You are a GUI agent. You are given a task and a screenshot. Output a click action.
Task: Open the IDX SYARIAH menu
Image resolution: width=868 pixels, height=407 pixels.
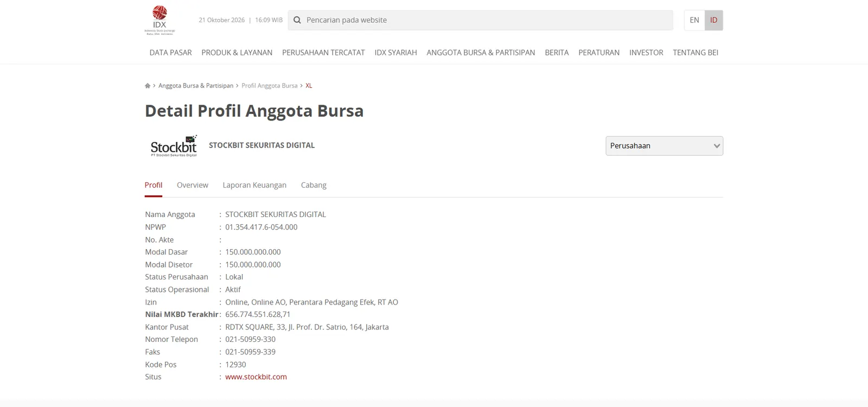click(395, 53)
